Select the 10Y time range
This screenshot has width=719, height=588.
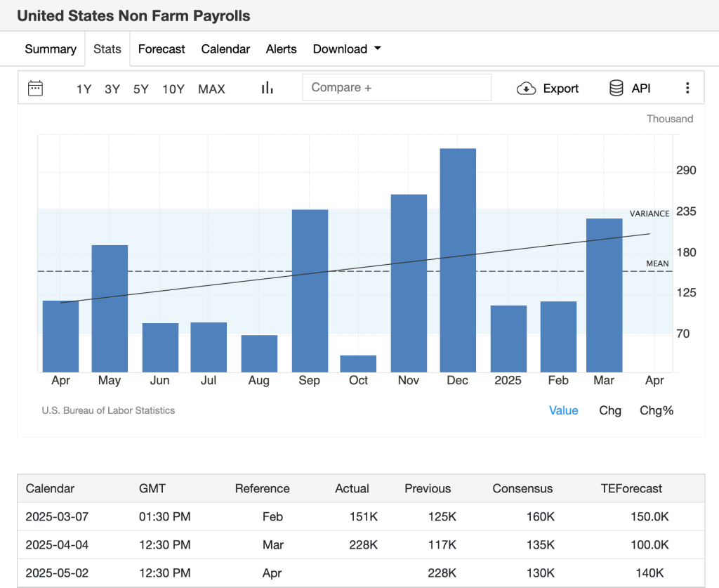173,89
